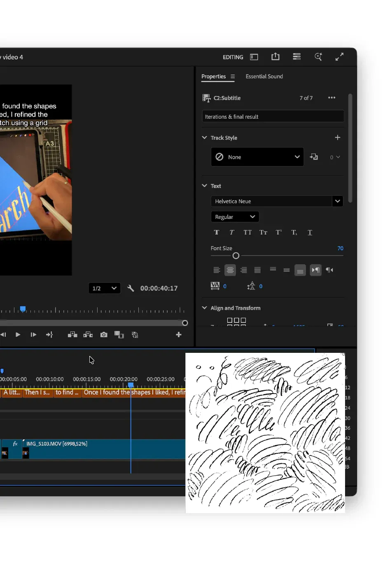Click the program monitor zoom scroll handle
Viewport: 392px width, 561px height.
(185, 323)
